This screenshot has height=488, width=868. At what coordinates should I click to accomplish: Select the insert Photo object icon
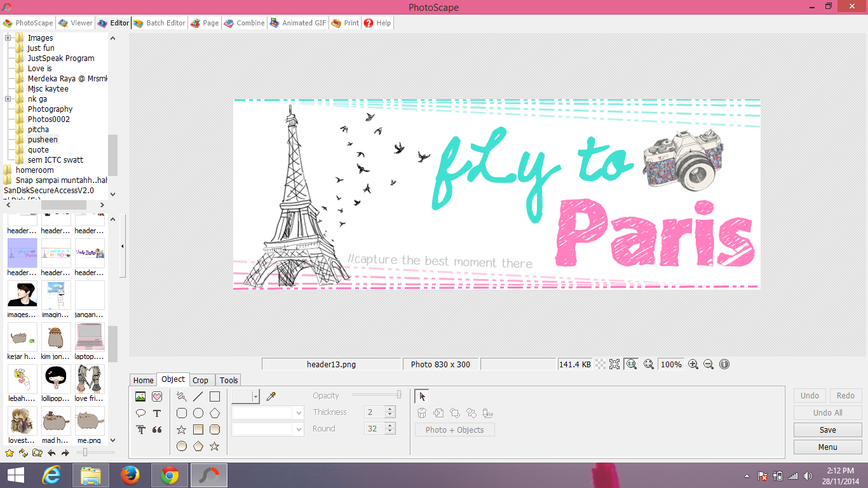[140, 396]
